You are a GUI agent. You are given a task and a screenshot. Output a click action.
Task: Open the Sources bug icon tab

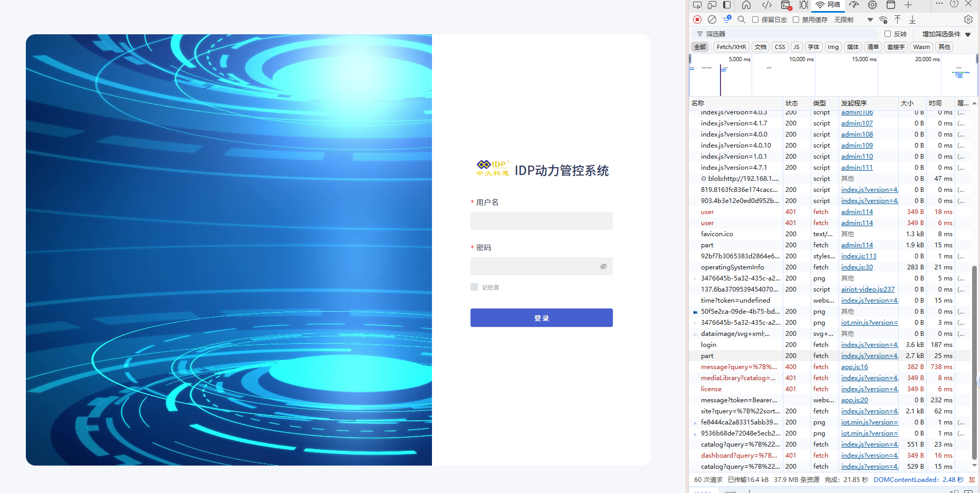[804, 5]
